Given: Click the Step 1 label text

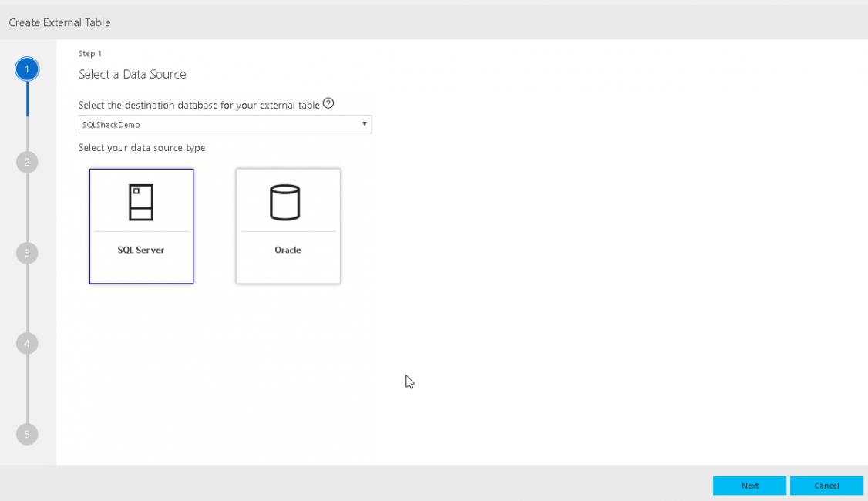Looking at the screenshot, I should click(90, 53).
